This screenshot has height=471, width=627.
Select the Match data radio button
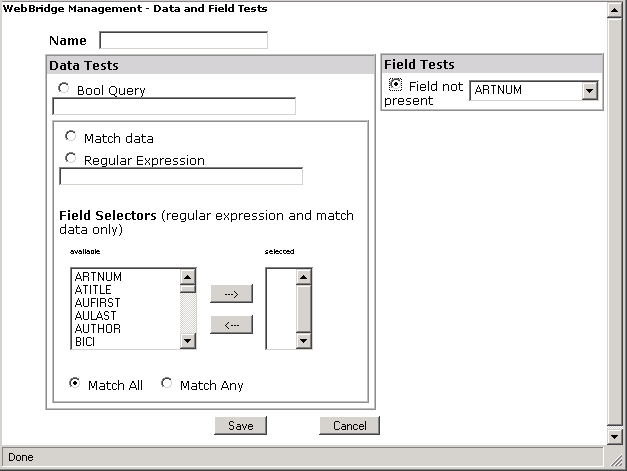[71, 136]
